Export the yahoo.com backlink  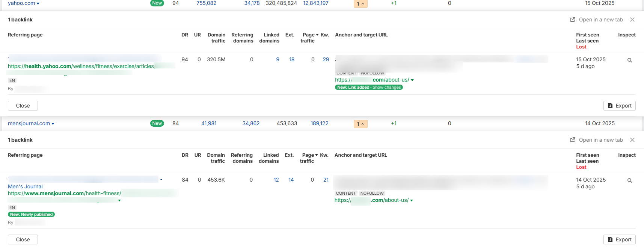coord(620,106)
